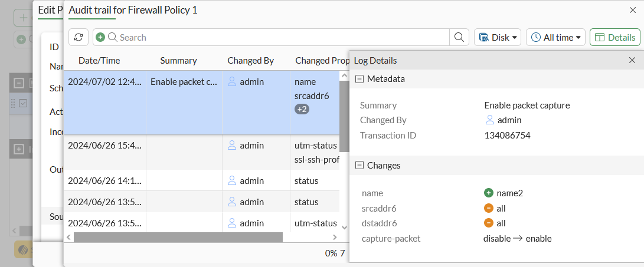Click the magnifier search submit icon
Screen dimensions: 644x267
[x=459, y=37]
